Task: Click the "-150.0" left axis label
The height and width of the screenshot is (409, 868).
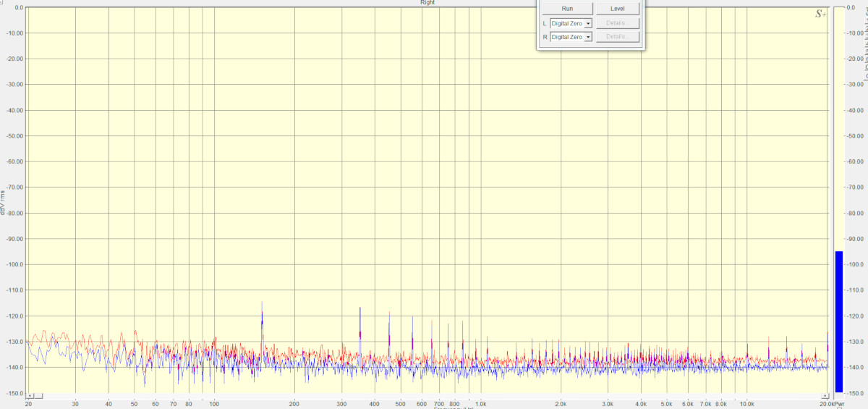Action: [14, 393]
